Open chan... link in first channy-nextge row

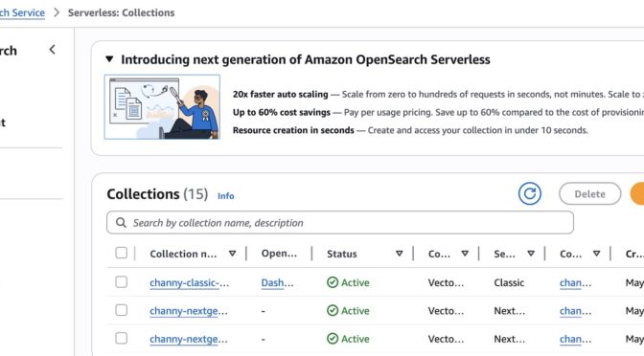tap(575, 311)
